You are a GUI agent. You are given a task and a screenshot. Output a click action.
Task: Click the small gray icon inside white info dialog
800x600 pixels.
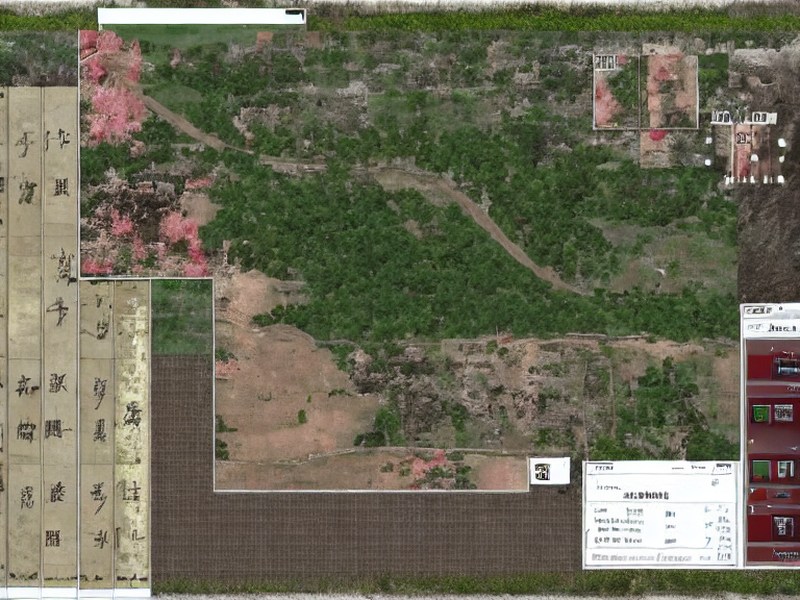(x=715, y=482)
